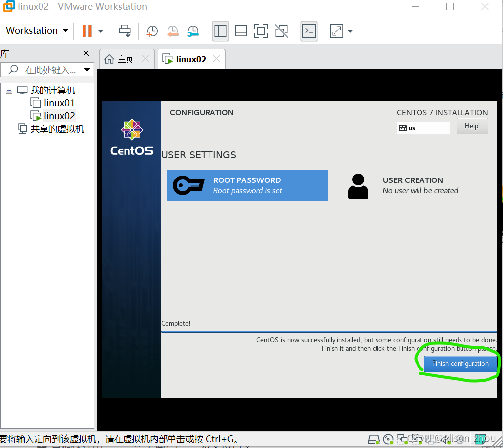Click the "USER SETTINGS" heading
Image resolution: width=503 pixels, height=448 pixels.
tap(199, 155)
